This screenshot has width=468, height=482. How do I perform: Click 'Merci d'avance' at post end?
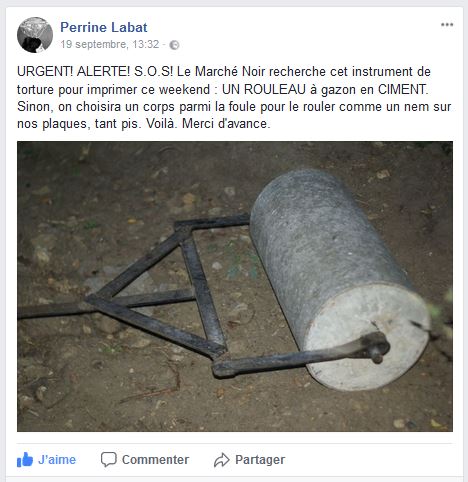point(224,124)
